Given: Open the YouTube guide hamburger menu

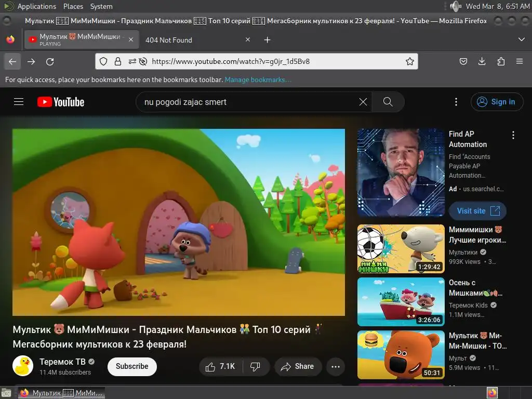Looking at the screenshot, I should [19, 102].
